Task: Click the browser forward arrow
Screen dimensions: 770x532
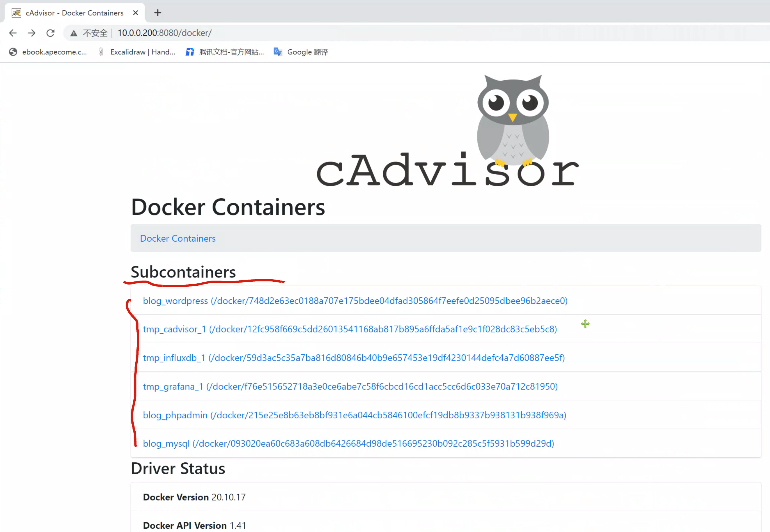Action: [32, 33]
